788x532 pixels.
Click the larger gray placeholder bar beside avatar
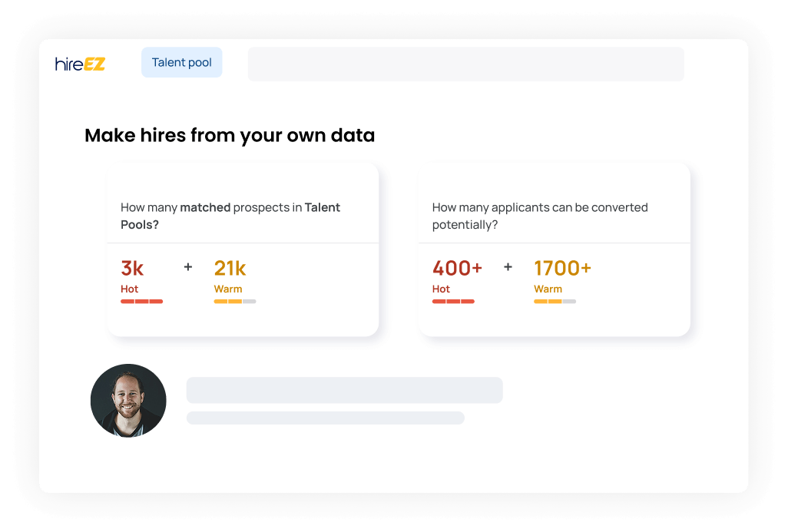[344, 390]
